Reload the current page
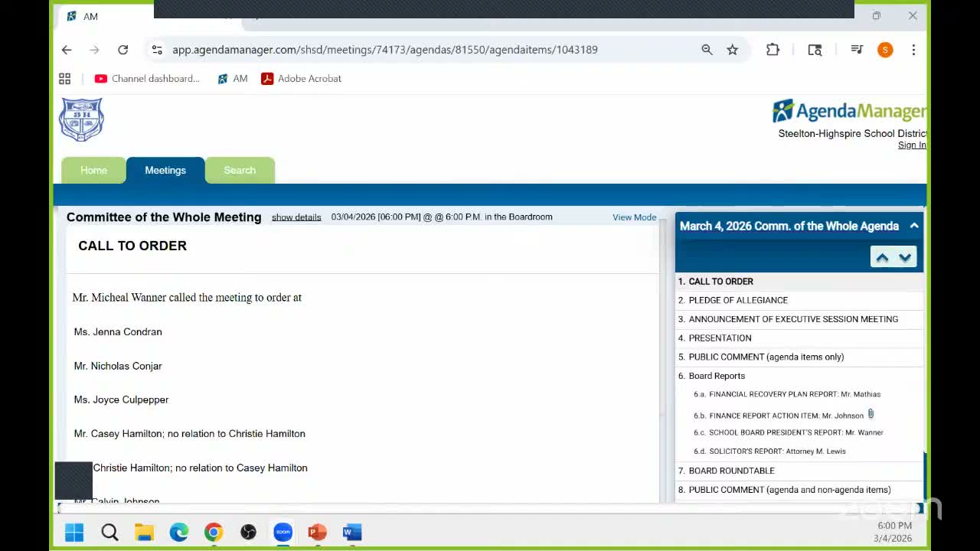The height and width of the screenshot is (551, 980). click(122, 50)
